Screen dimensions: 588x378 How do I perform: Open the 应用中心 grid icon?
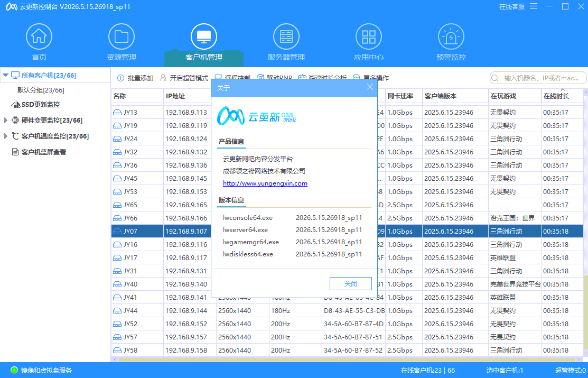point(369,36)
